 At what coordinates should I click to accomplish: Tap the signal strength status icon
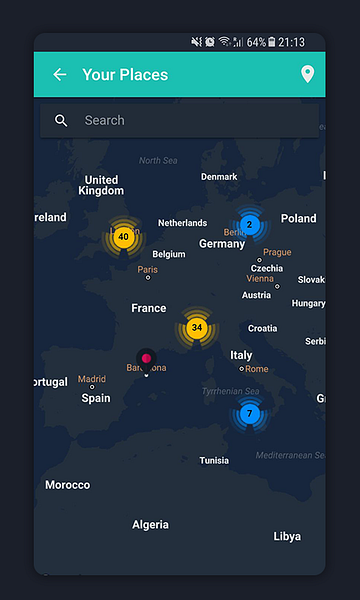click(x=238, y=42)
